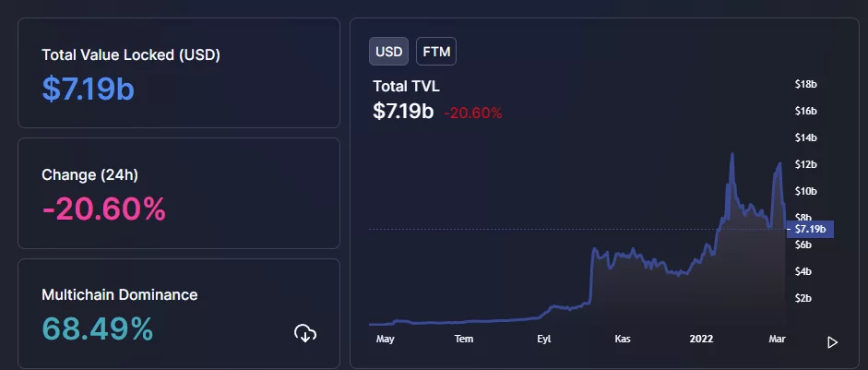
Task: Click the blue $7.19b value in the left card
Action: tap(95, 88)
